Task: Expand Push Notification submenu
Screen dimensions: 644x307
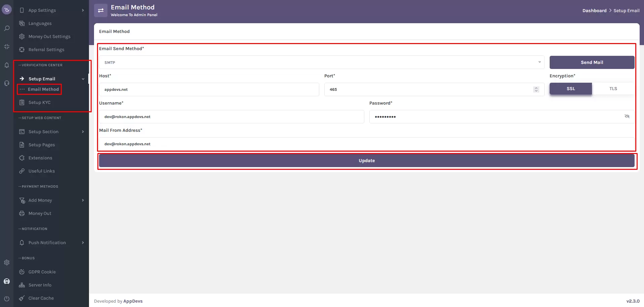Action: click(83, 243)
